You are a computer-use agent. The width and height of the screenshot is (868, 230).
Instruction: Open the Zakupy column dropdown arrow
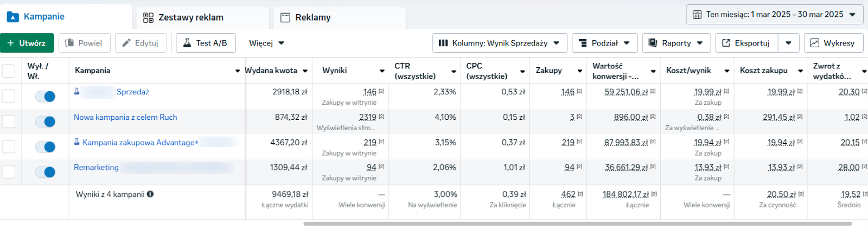click(x=580, y=71)
